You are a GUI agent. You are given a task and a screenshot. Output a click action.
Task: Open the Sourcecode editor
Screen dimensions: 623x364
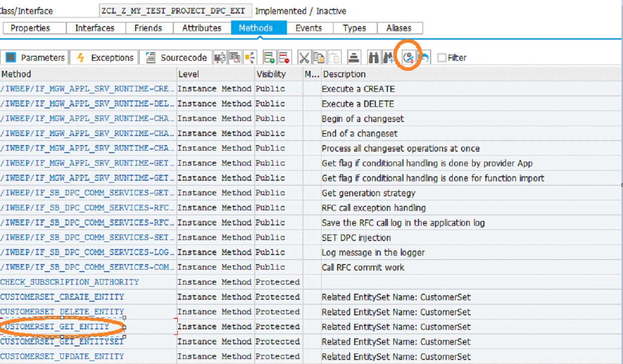pos(176,57)
